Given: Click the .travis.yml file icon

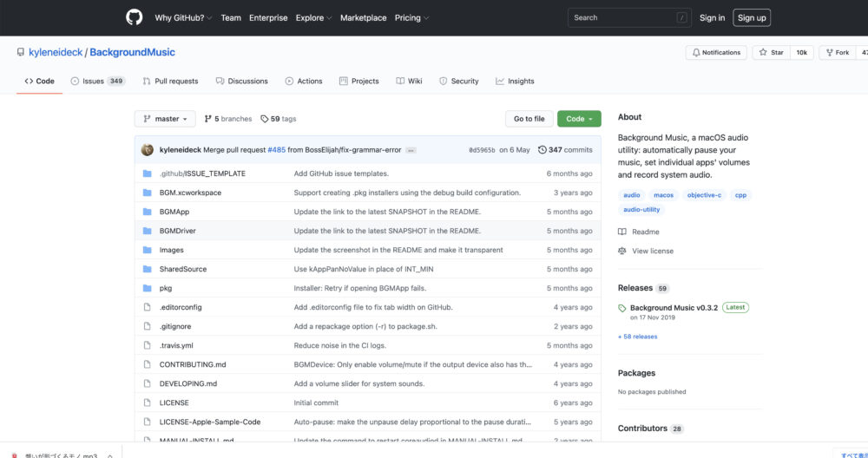Looking at the screenshot, I should tap(148, 345).
